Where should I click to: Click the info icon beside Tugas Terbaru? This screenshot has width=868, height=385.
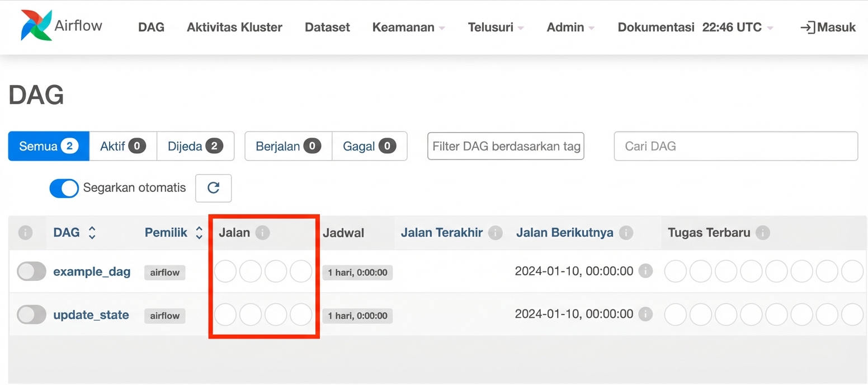pyautogui.click(x=763, y=233)
